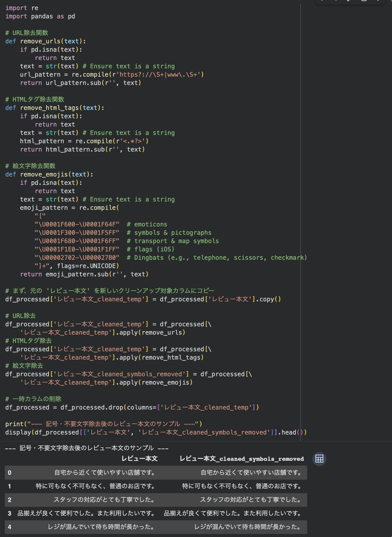392x537 pixels.
Task: Place cursor on 'def remove_emojis(text):' line
Action: [x=49, y=174]
